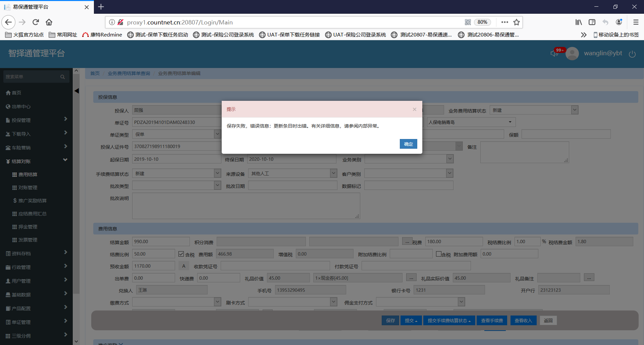The image size is (644, 345).
Task: Expand the 来源设备 dropdown
Action: [x=333, y=173]
